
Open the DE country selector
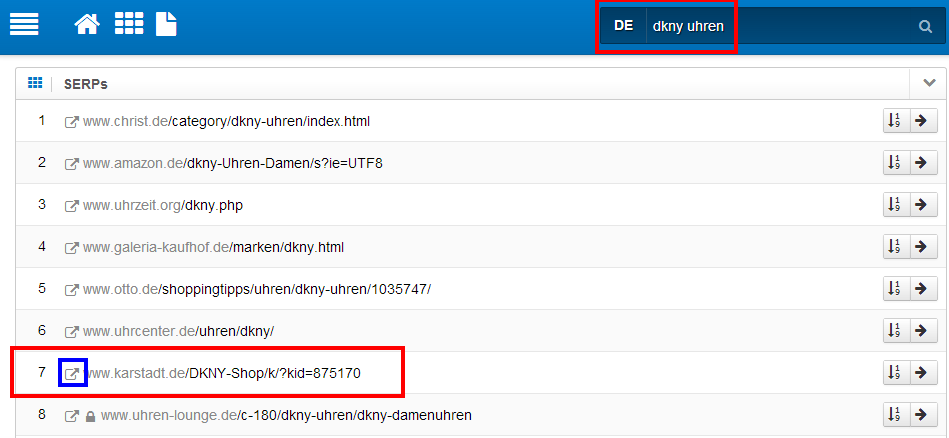pos(623,26)
